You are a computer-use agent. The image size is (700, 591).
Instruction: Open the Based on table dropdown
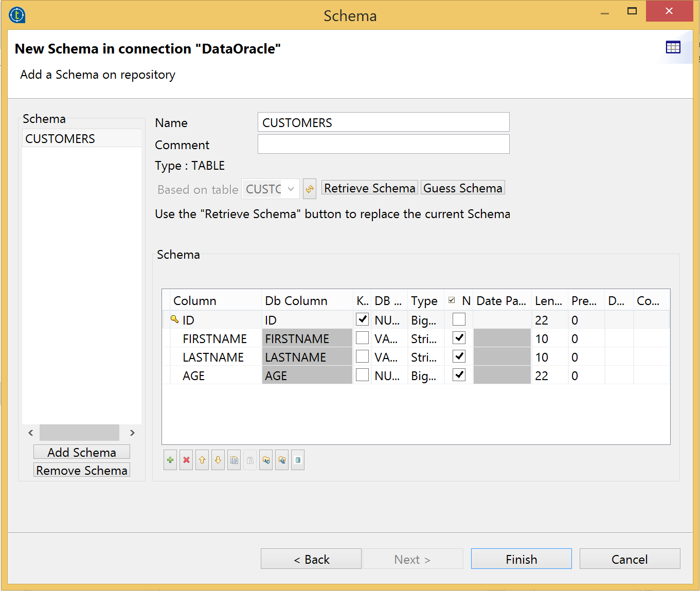(291, 189)
